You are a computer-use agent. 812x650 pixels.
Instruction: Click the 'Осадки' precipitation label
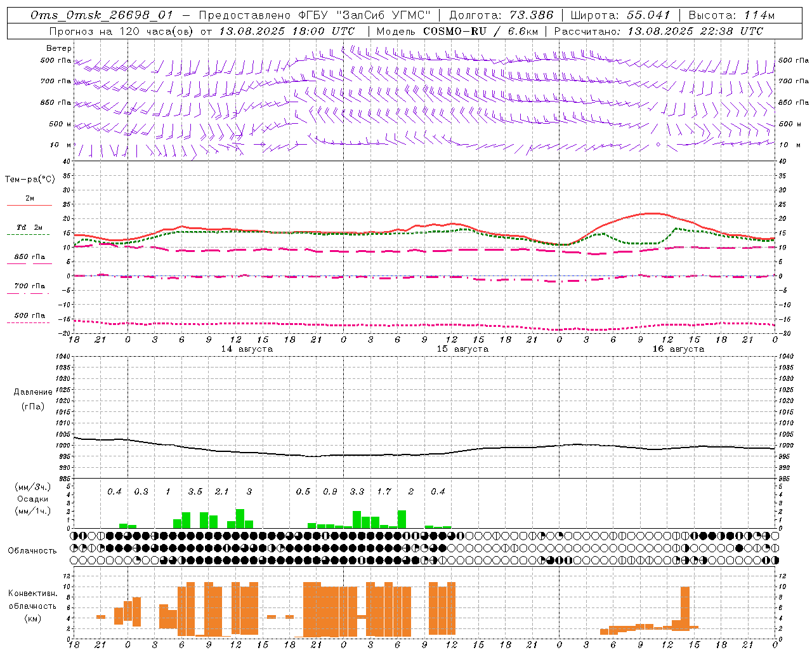pyautogui.click(x=32, y=499)
